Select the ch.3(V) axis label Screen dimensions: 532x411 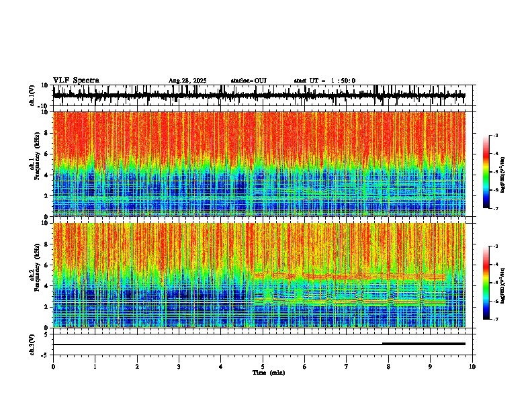[x=32, y=345]
